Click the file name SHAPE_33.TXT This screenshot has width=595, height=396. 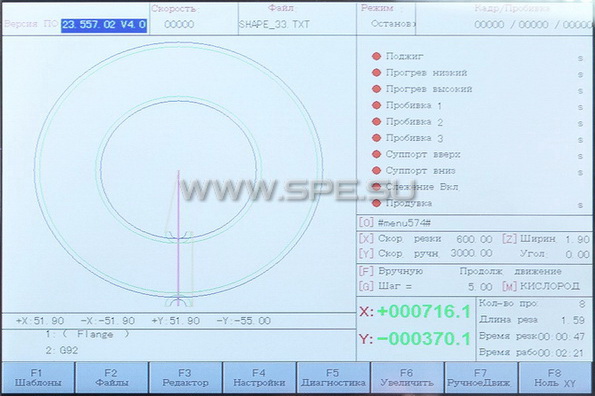point(274,25)
